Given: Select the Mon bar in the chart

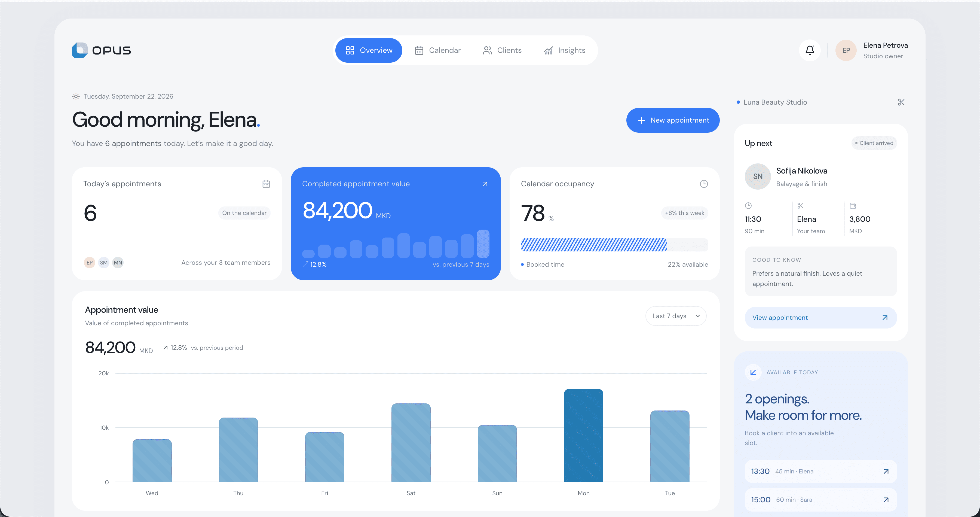Looking at the screenshot, I should (583, 436).
